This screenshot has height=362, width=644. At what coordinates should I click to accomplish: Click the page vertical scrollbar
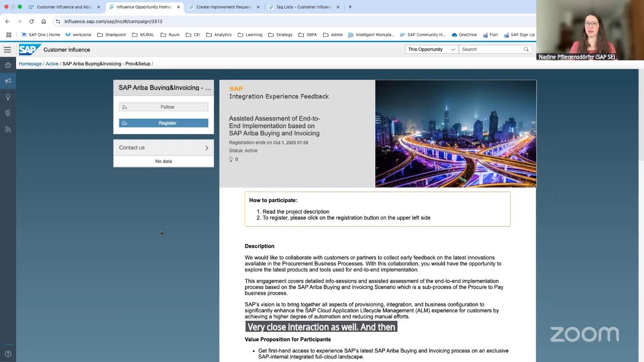(x=640, y=115)
